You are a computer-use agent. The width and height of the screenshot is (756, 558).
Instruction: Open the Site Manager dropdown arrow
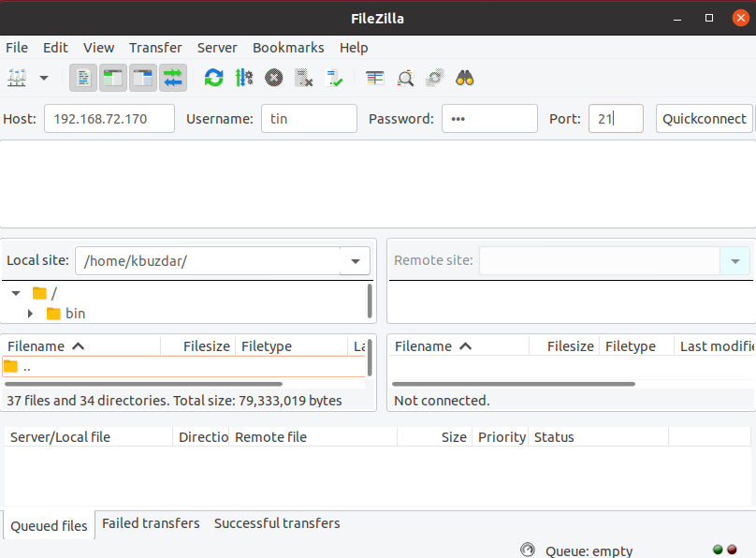tap(43, 78)
